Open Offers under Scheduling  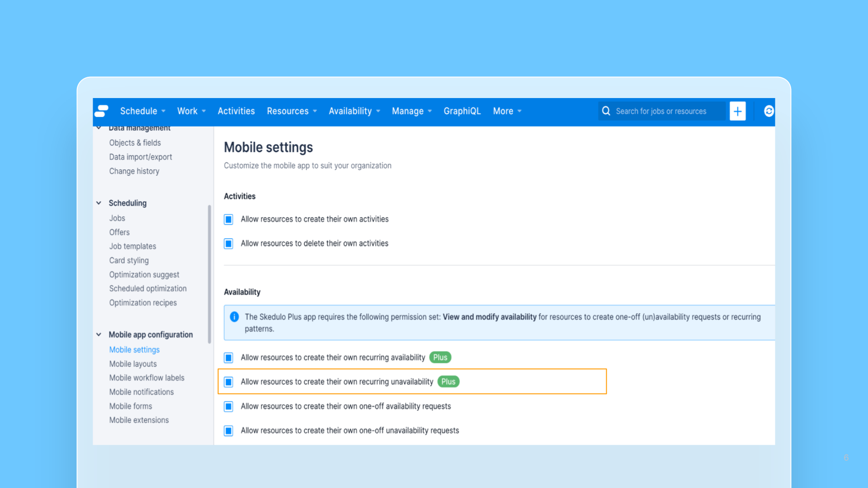[x=119, y=232]
